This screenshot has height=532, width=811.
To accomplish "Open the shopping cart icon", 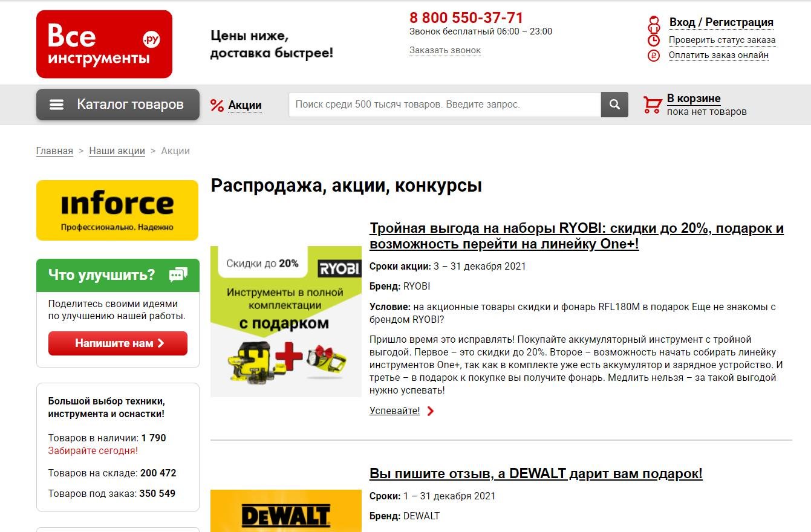I will pos(653,105).
